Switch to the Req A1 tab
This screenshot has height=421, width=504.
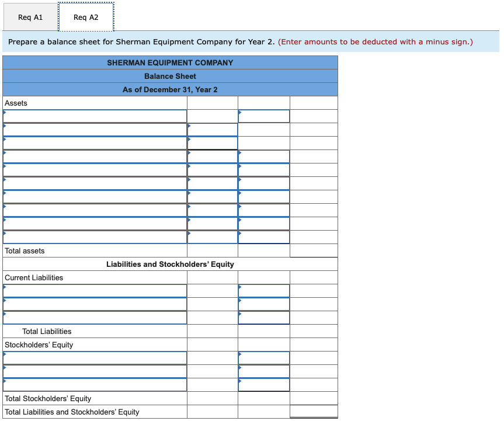(x=30, y=17)
